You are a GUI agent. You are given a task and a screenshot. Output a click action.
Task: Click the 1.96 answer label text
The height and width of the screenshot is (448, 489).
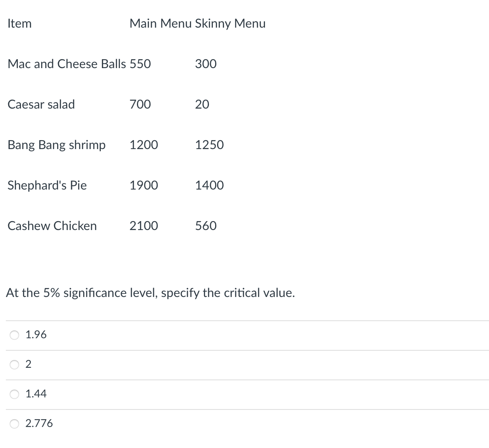(x=36, y=334)
